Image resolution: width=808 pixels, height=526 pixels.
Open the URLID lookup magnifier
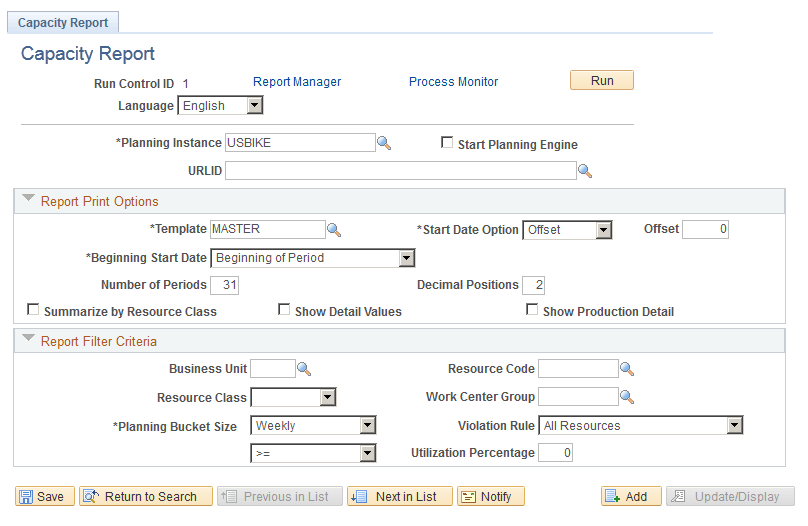tap(585, 171)
